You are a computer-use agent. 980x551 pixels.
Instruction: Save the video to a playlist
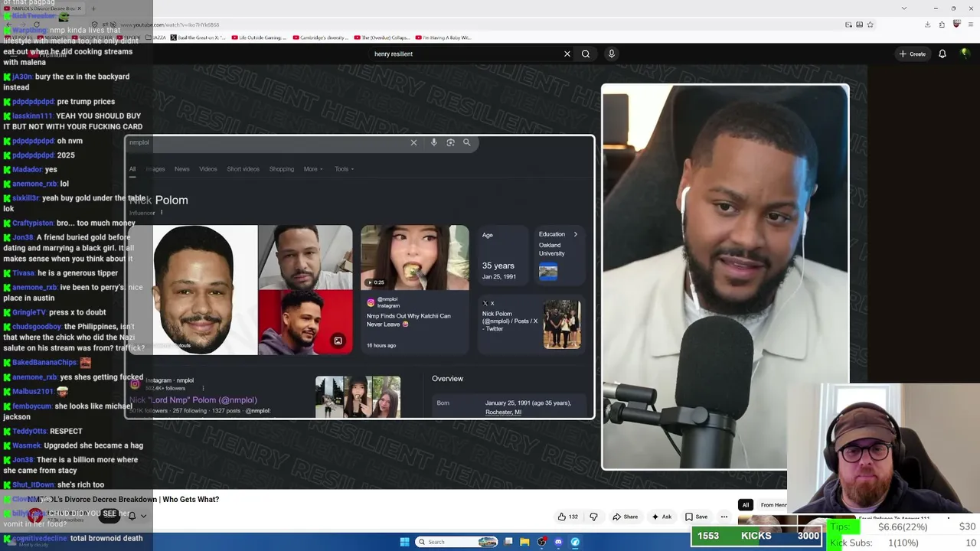pos(696,517)
